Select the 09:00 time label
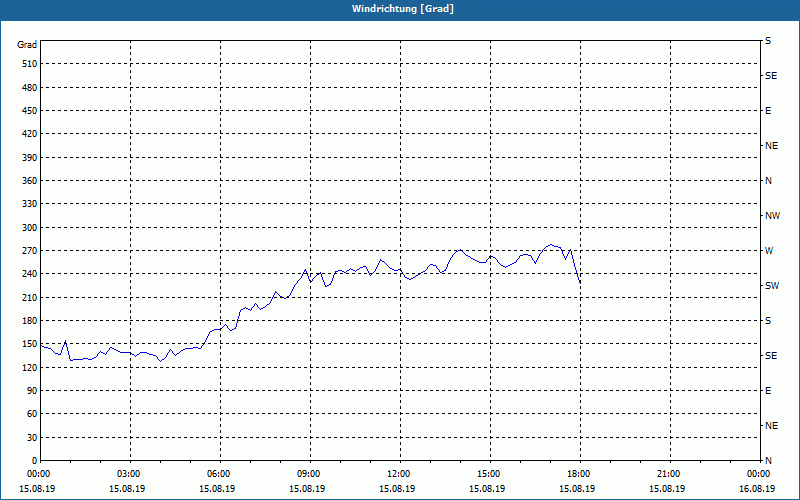 310,474
